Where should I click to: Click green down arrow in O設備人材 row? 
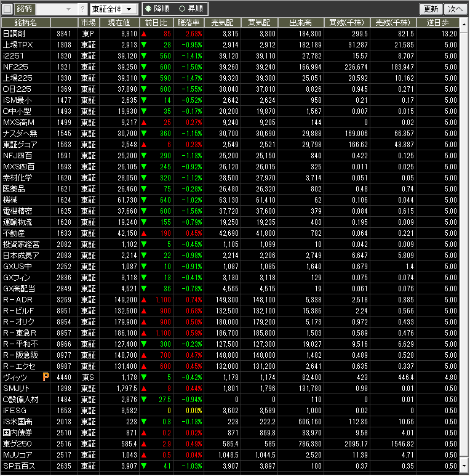point(144,400)
